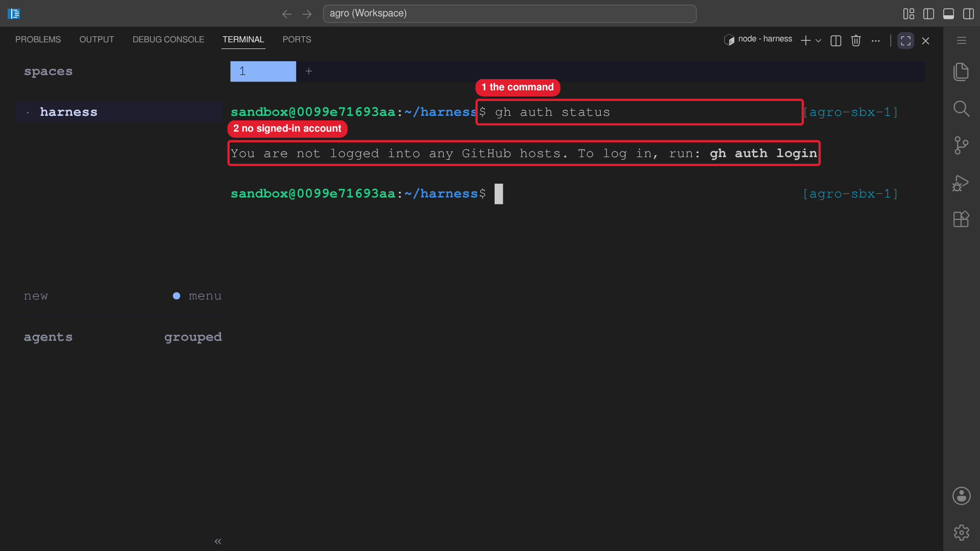
Task: Open the Manage gear icon
Action: (961, 533)
